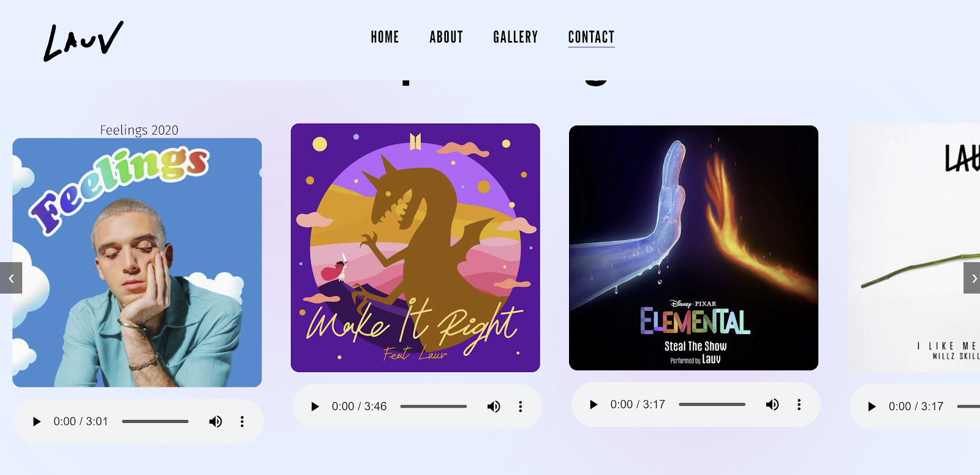Open the About page
Screen dimensions: 980x475
[x=446, y=37]
